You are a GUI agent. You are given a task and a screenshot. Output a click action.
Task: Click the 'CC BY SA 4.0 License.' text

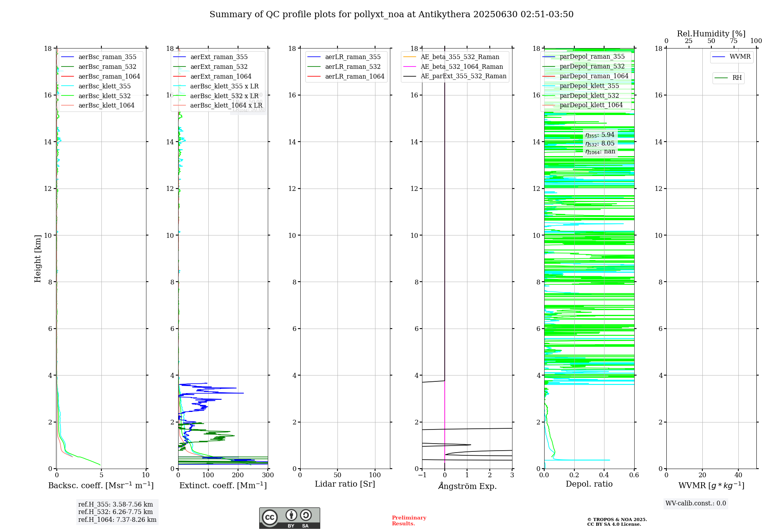coord(614,525)
